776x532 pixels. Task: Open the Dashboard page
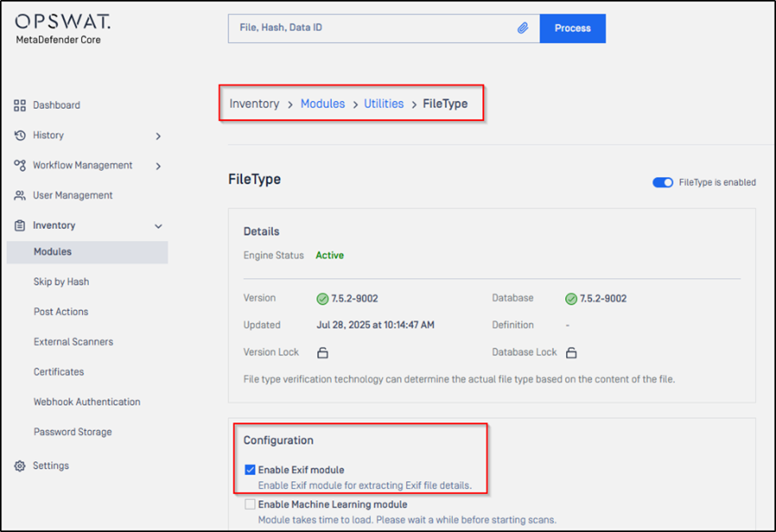(x=57, y=105)
